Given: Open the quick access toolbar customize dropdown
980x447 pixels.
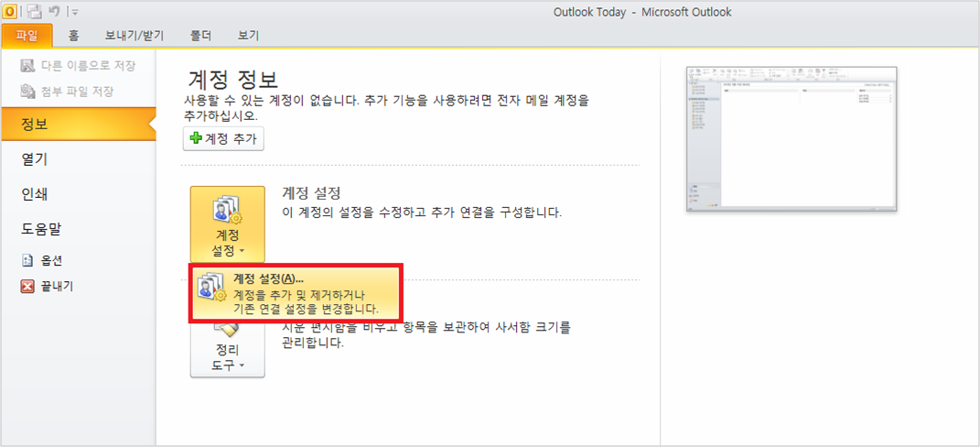Looking at the screenshot, I should [75, 12].
